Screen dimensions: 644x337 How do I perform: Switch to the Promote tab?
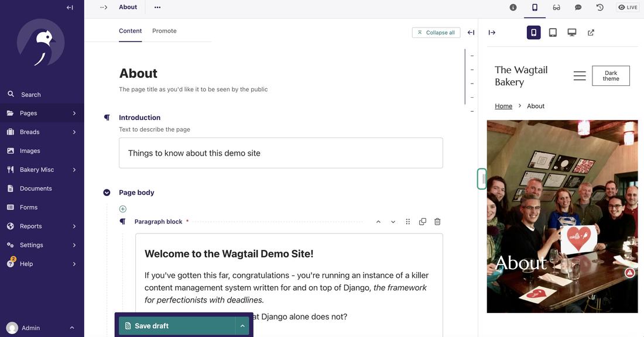(165, 31)
